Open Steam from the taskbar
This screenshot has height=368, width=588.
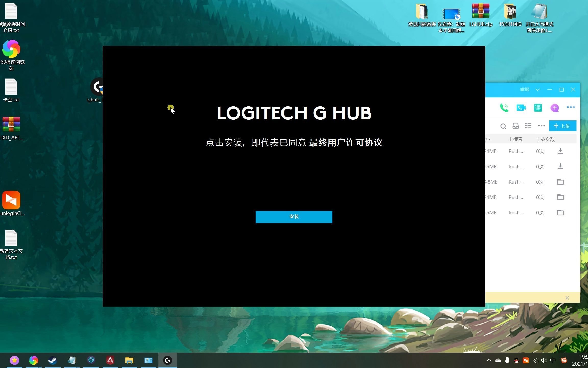[53, 360]
